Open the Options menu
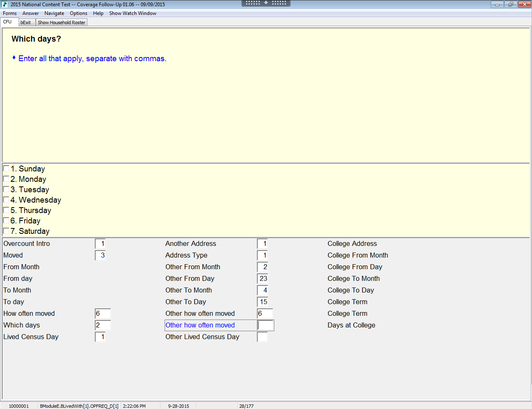532x409 pixels. tap(78, 13)
